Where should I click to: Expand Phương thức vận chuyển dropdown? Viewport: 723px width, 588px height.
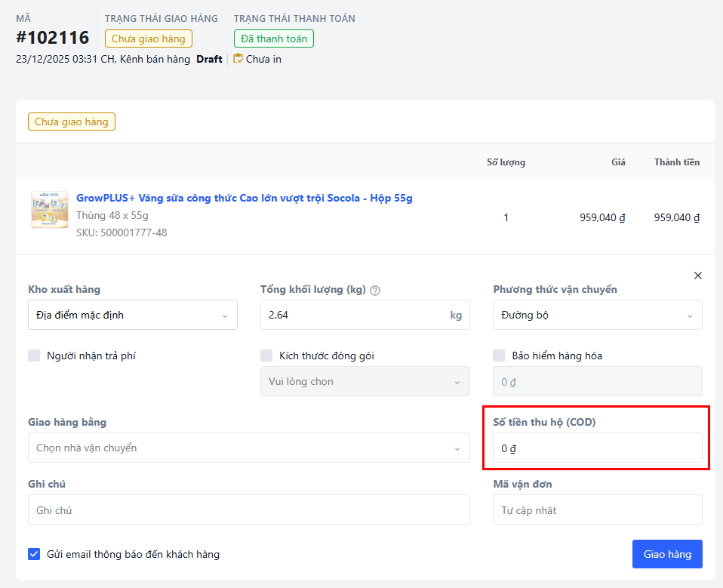click(x=597, y=315)
